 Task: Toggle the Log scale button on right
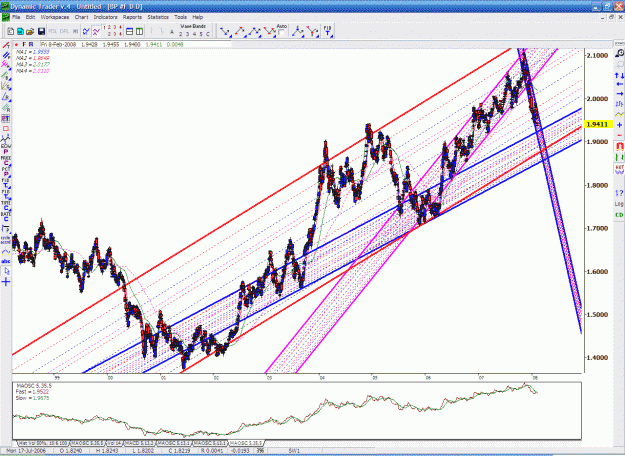pyautogui.click(x=619, y=204)
